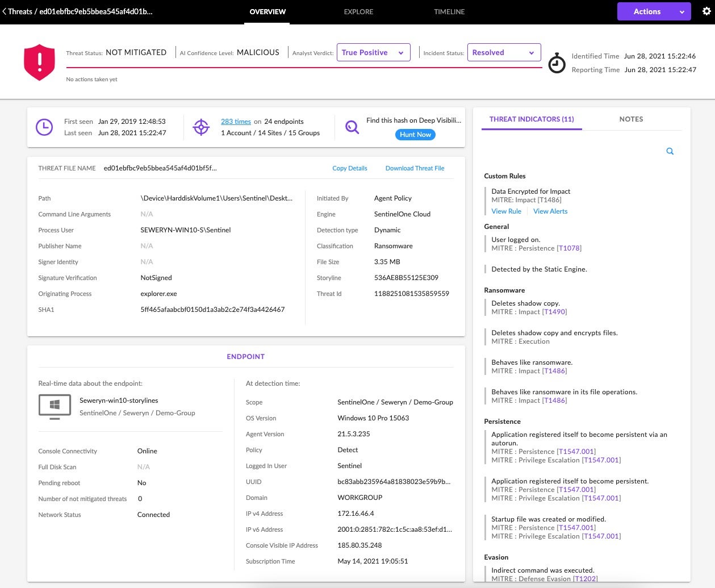
Task: Go back using the Threats arrow
Action: (x=5, y=11)
